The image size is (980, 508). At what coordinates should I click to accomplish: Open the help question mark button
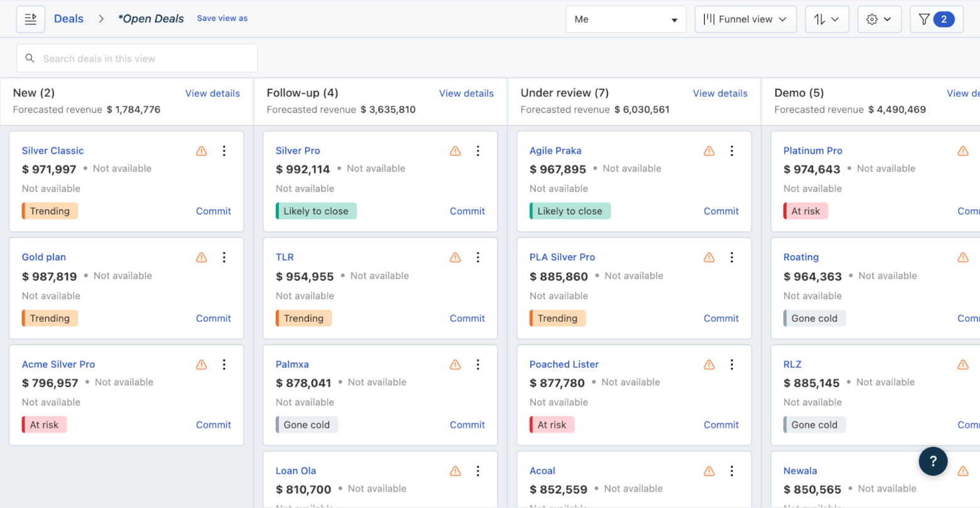933,461
